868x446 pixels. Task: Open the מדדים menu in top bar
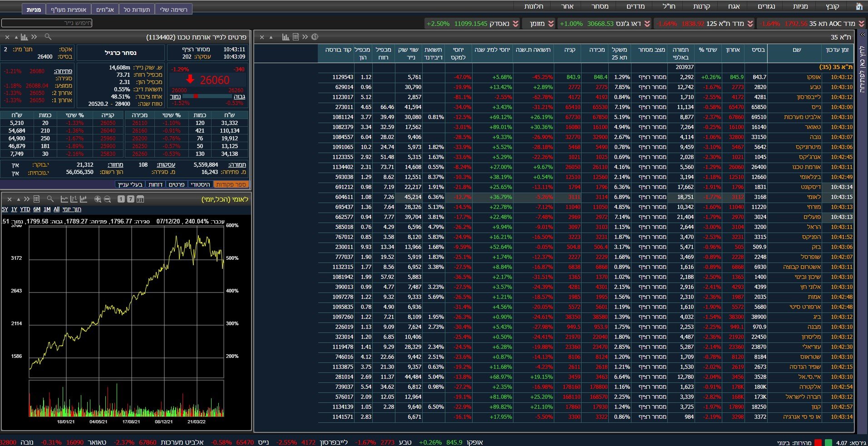tap(636, 6)
